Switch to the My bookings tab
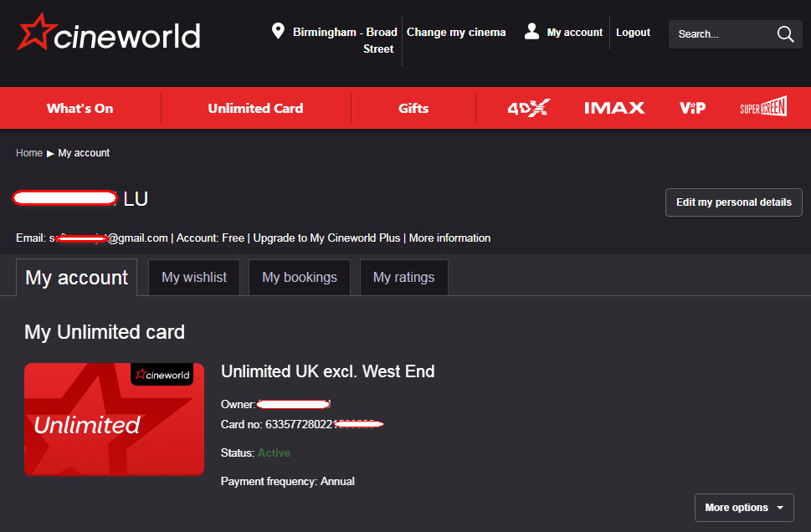811x532 pixels. 299,277
